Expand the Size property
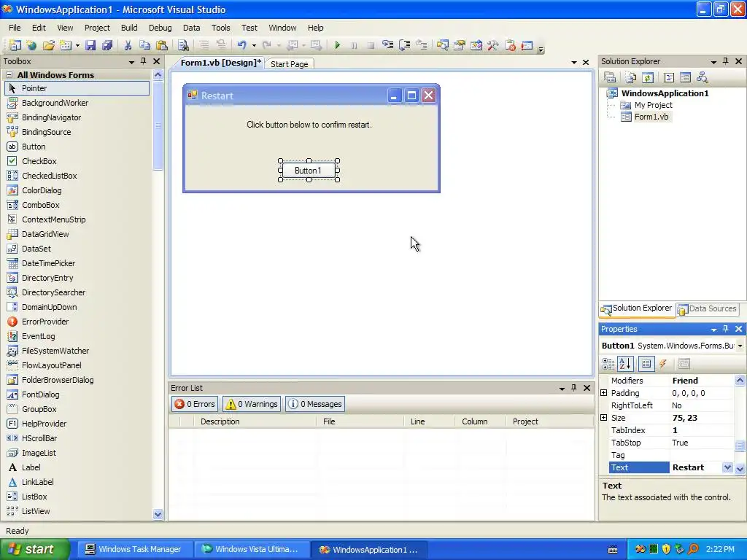The image size is (747, 560). (603, 418)
